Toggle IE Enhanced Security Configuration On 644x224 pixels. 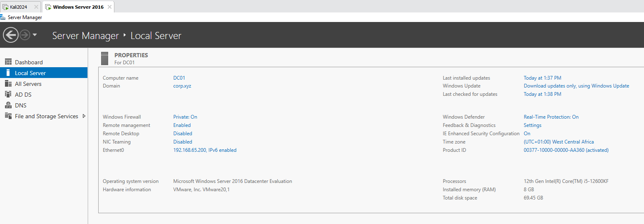coord(527,134)
